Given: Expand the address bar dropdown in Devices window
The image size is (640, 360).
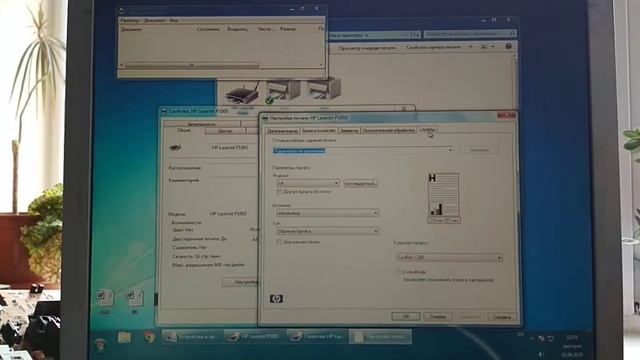Looking at the screenshot, I should pyautogui.click(x=407, y=35).
